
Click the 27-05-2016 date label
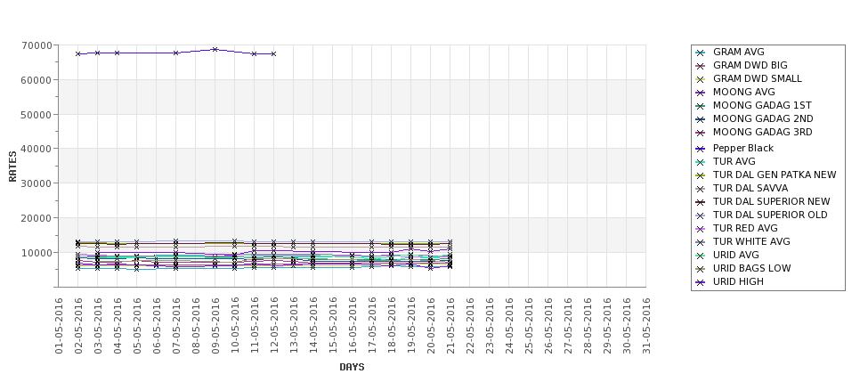pos(567,326)
